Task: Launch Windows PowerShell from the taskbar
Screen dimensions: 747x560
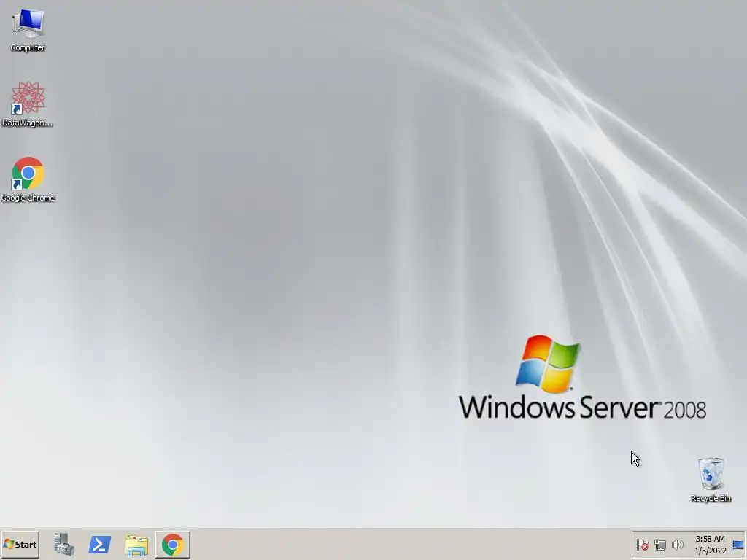Action: [100, 544]
